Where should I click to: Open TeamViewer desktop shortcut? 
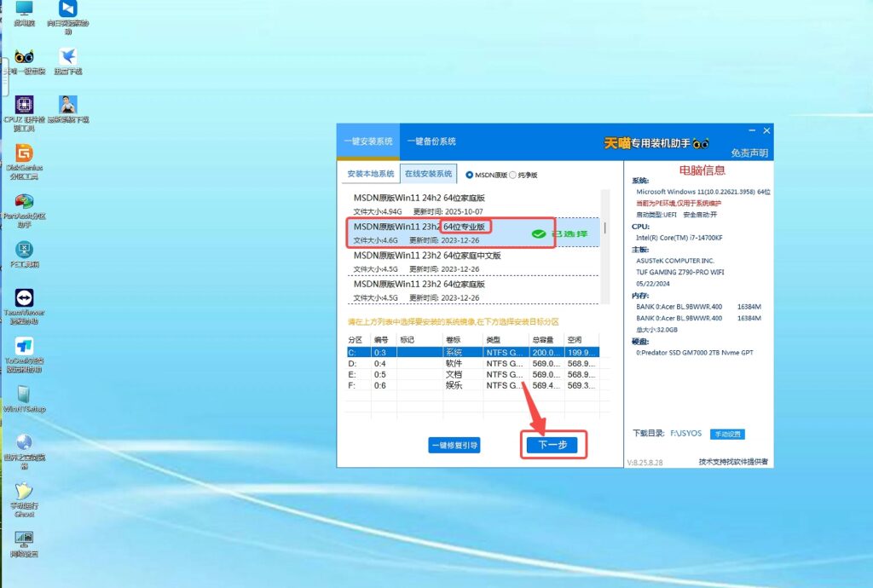[24, 299]
